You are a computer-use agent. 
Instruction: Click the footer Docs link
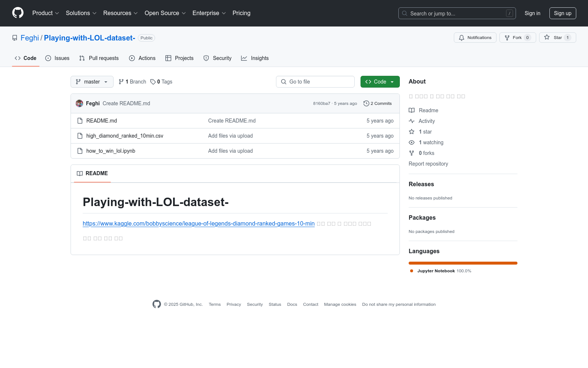292,304
